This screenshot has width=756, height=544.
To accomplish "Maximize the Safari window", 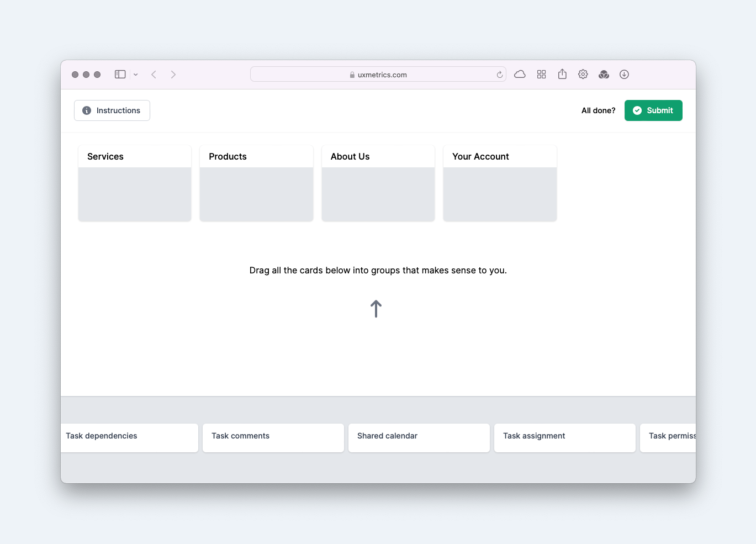I will (97, 75).
